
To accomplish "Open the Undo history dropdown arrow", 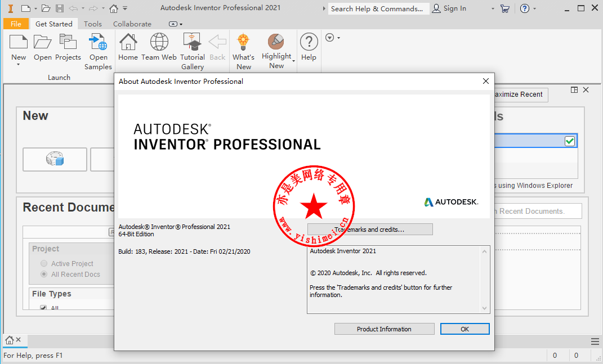I will 83,8.
